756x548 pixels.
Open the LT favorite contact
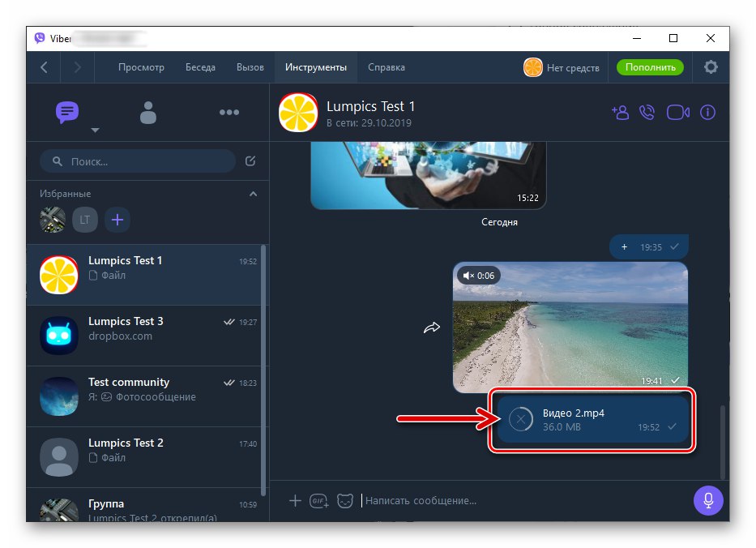tap(85, 220)
